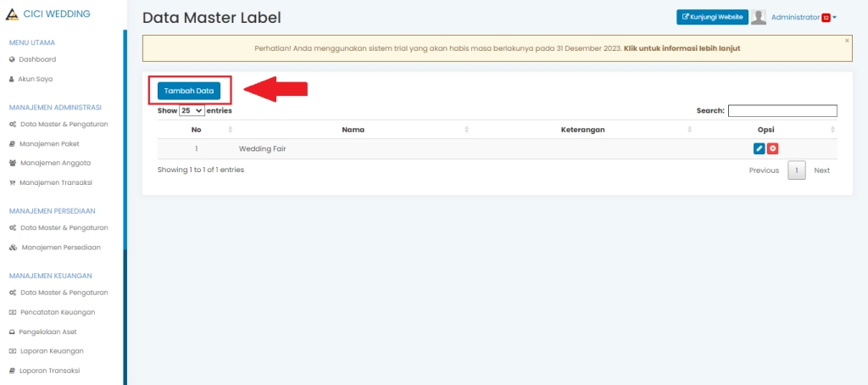The width and height of the screenshot is (868, 385).
Task: Open Laporan Transaksi menu item
Action: click(x=50, y=371)
